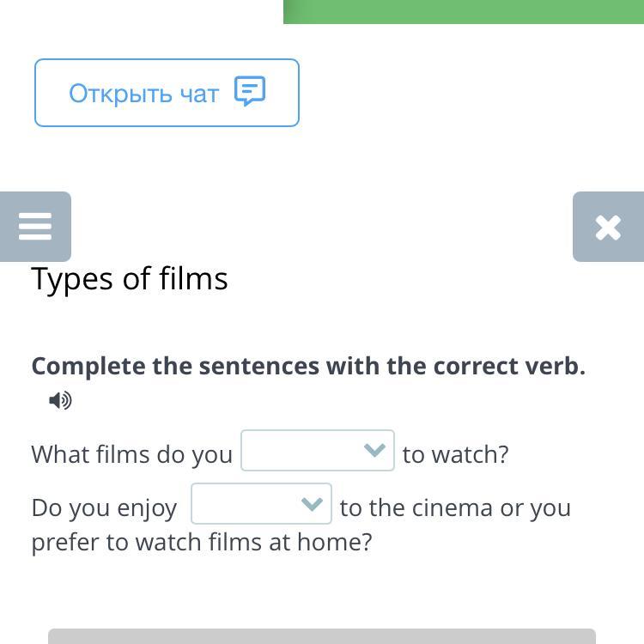
Task: Click 'prefer to watch films at home?' line
Action: (x=202, y=543)
